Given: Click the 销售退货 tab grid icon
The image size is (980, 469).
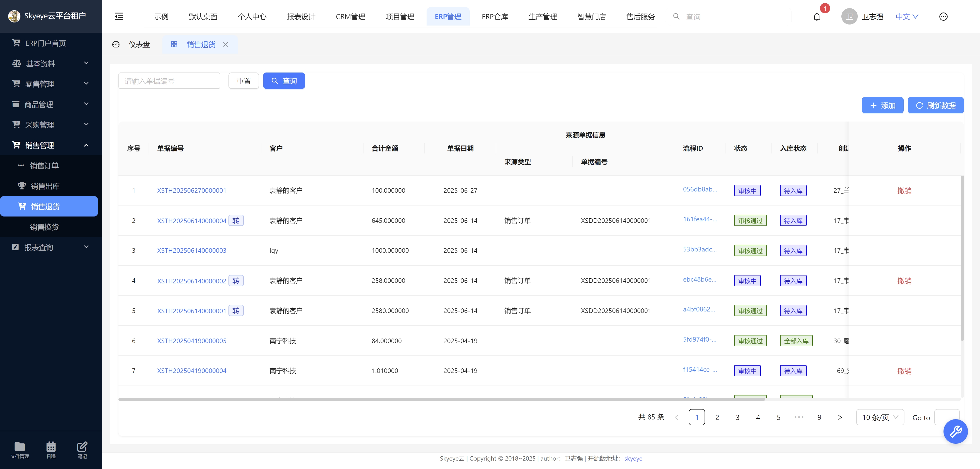Looking at the screenshot, I should pyautogui.click(x=174, y=44).
